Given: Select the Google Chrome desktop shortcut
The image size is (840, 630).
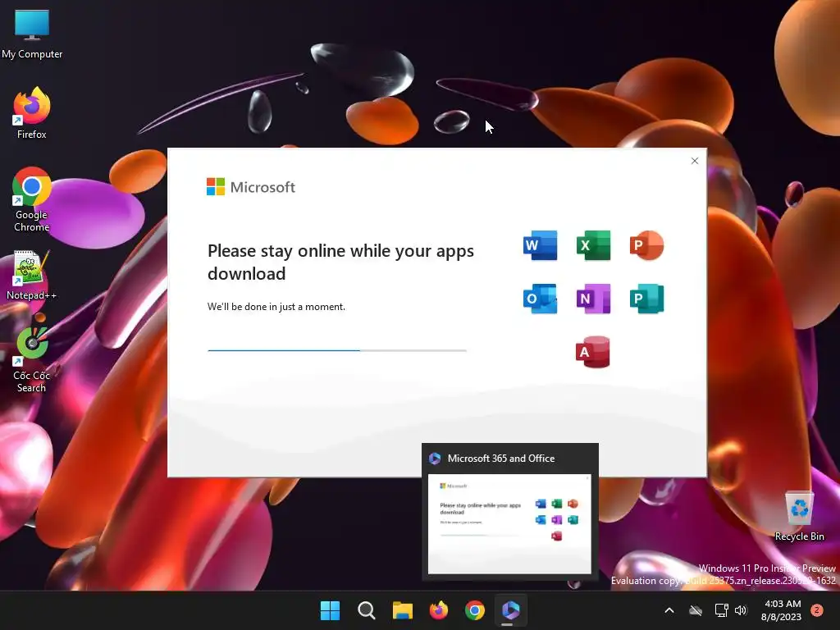Looking at the screenshot, I should pyautogui.click(x=32, y=200).
